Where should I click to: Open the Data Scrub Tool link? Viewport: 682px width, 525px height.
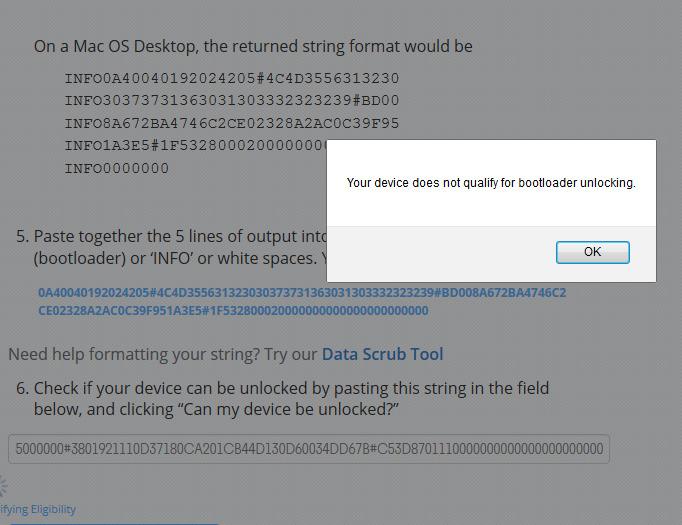(382, 354)
